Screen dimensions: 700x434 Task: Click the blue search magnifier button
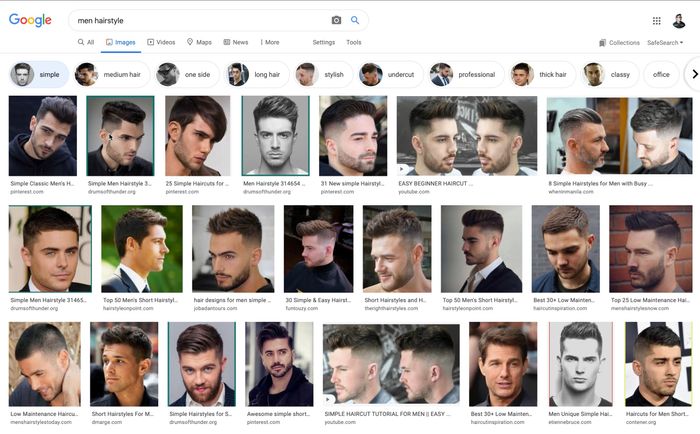click(355, 20)
